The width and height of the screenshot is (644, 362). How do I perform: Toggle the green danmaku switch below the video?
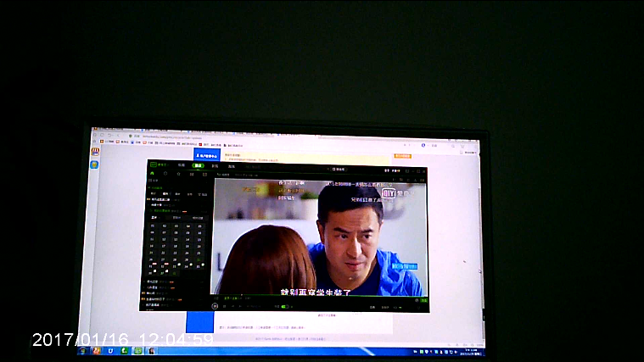284,306
